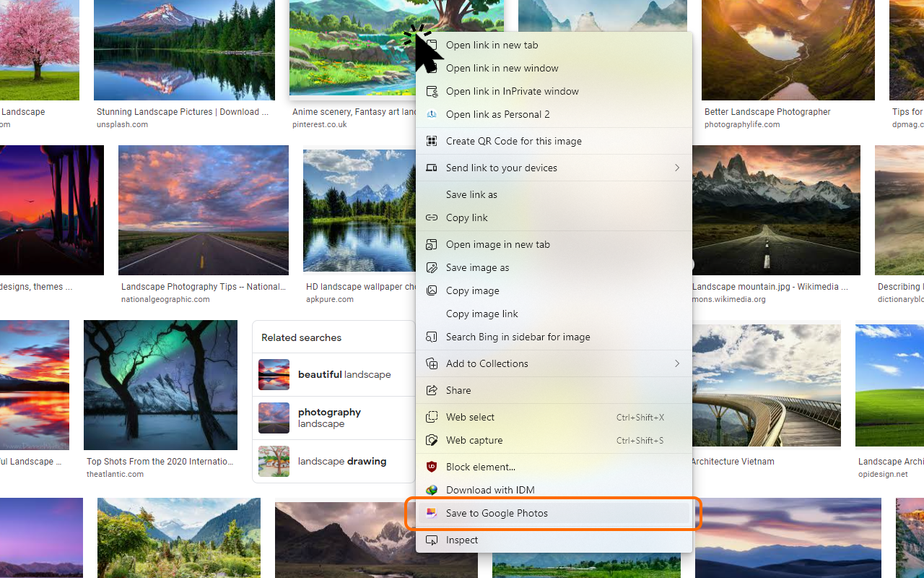Click the Inspect devtools icon

coord(432,540)
